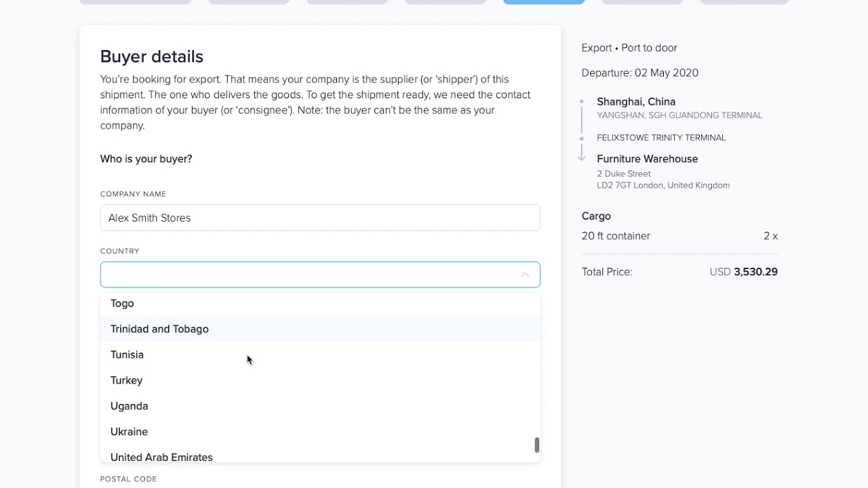
Task: Pick United Arab Emirates option
Action: coord(161,457)
